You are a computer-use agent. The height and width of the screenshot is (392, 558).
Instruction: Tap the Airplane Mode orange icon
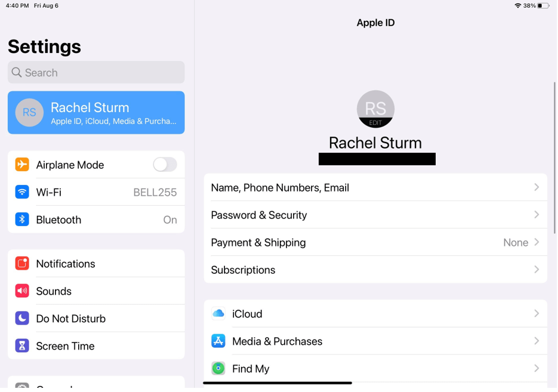pyautogui.click(x=22, y=165)
